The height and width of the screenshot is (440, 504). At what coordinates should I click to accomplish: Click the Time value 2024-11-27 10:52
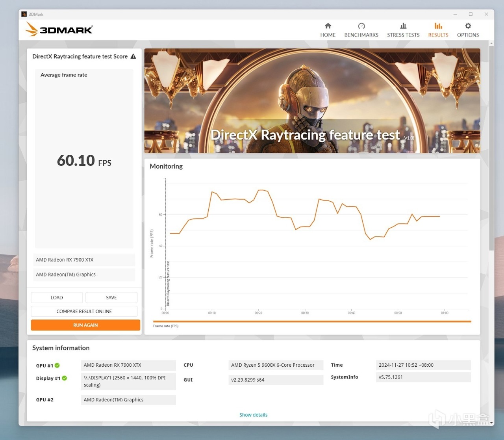(423, 365)
